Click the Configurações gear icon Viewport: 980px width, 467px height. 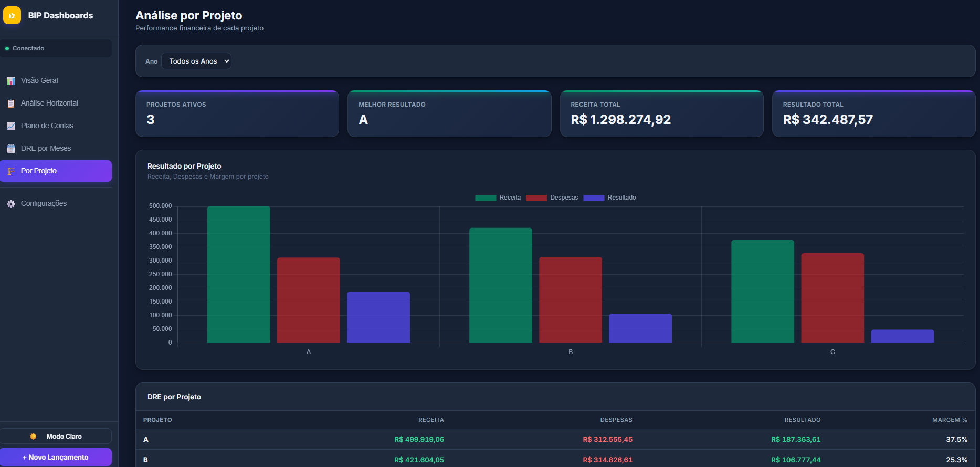pos(11,204)
